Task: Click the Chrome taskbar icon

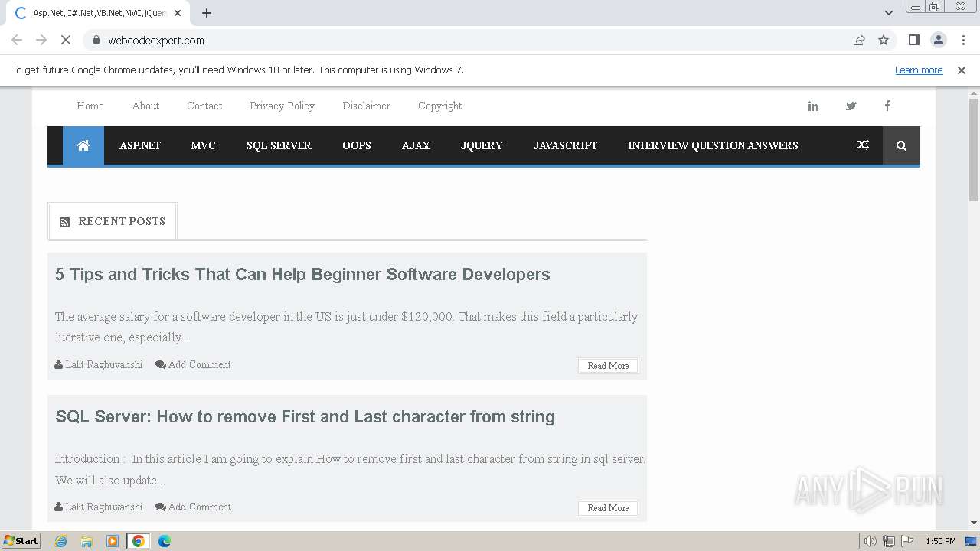Action: 139,541
